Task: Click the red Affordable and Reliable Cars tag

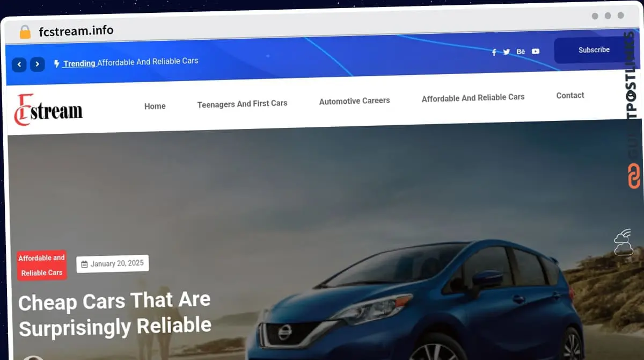Action: point(41,265)
